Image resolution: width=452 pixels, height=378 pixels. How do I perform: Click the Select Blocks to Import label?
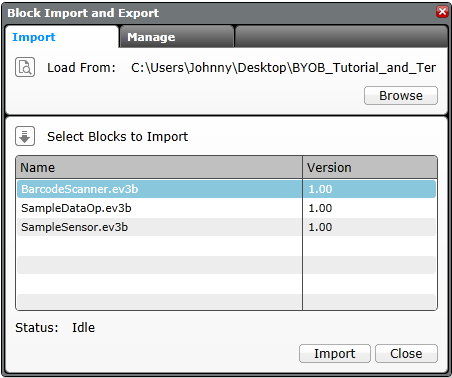point(118,137)
